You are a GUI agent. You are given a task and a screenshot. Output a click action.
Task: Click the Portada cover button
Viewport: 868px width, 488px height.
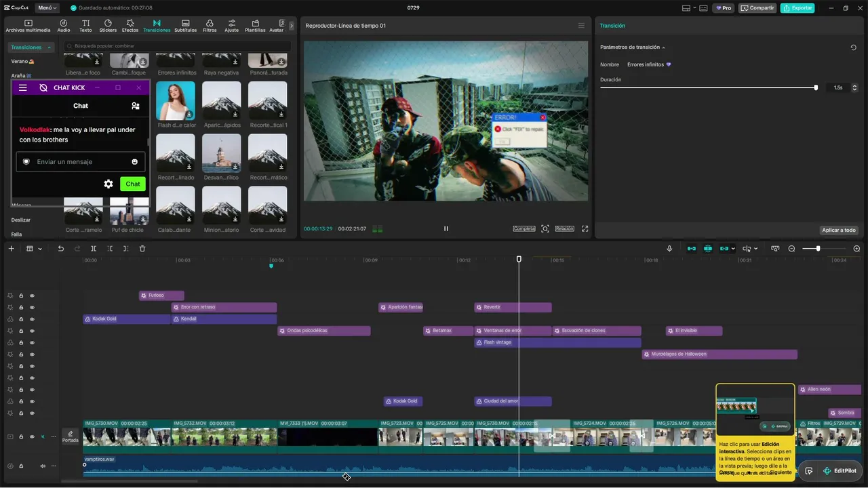tap(71, 436)
